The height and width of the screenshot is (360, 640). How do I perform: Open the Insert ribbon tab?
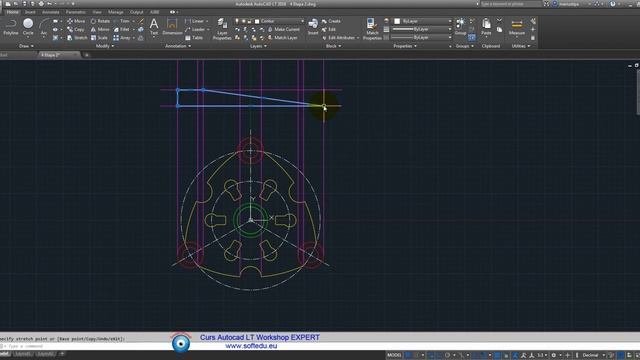click(x=30, y=12)
